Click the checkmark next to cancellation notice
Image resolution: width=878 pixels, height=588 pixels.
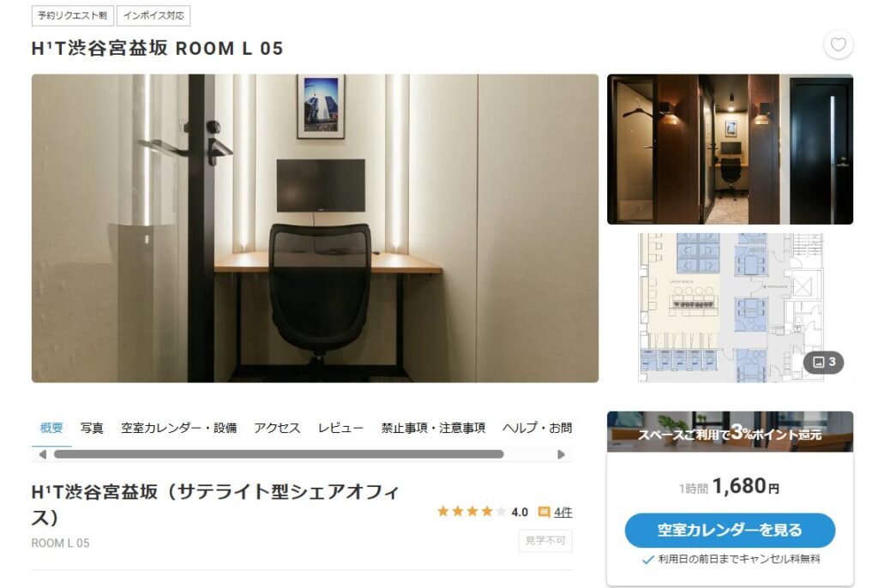648,560
